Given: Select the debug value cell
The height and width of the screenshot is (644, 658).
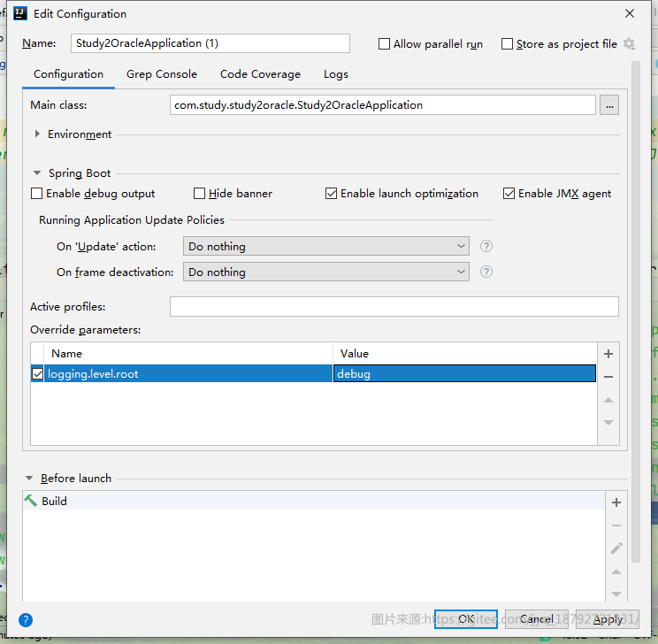Looking at the screenshot, I should pyautogui.click(x=464, y=373).
